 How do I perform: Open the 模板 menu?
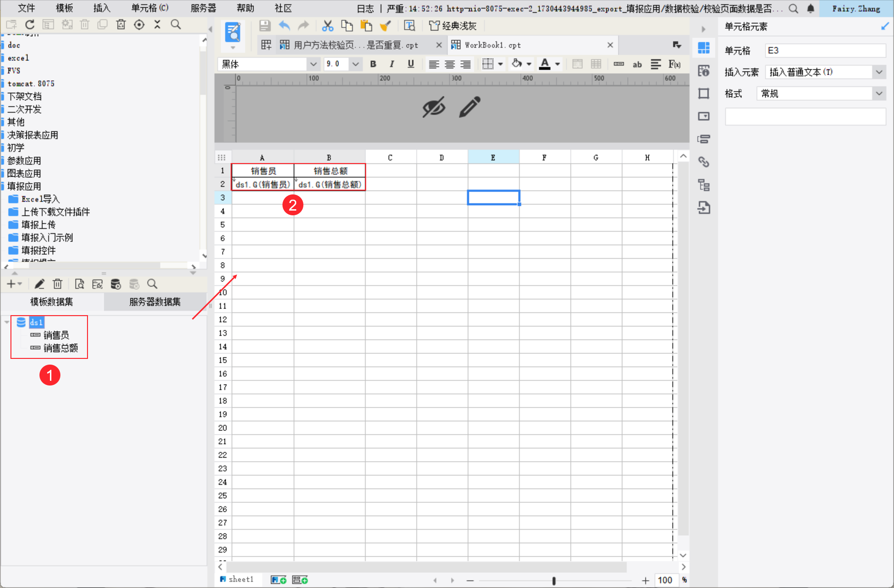64,8
